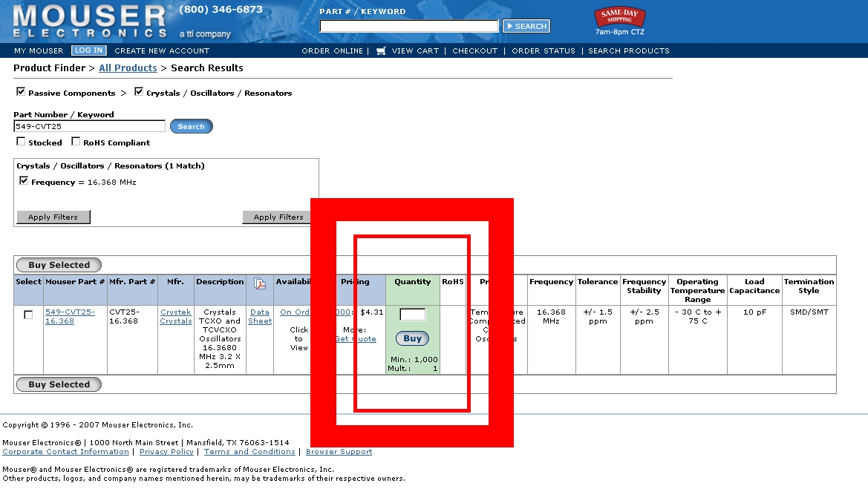Open Corporate Contact Information link
Viewport: 868px width, 489px height.
tap(65, 452)
